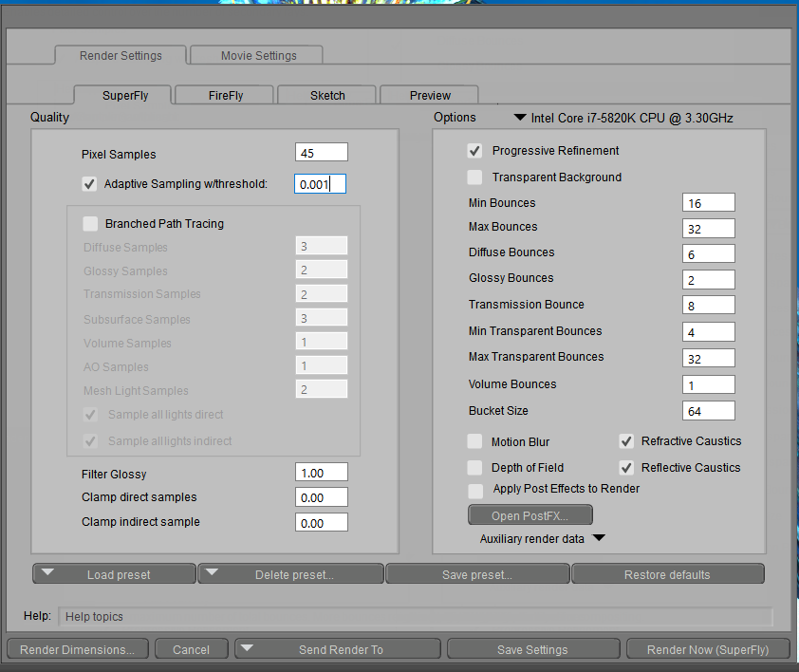Screen dimensions: 799x672
Task: Open the CPU render device dropdown
Action: (x=519, y=119)
